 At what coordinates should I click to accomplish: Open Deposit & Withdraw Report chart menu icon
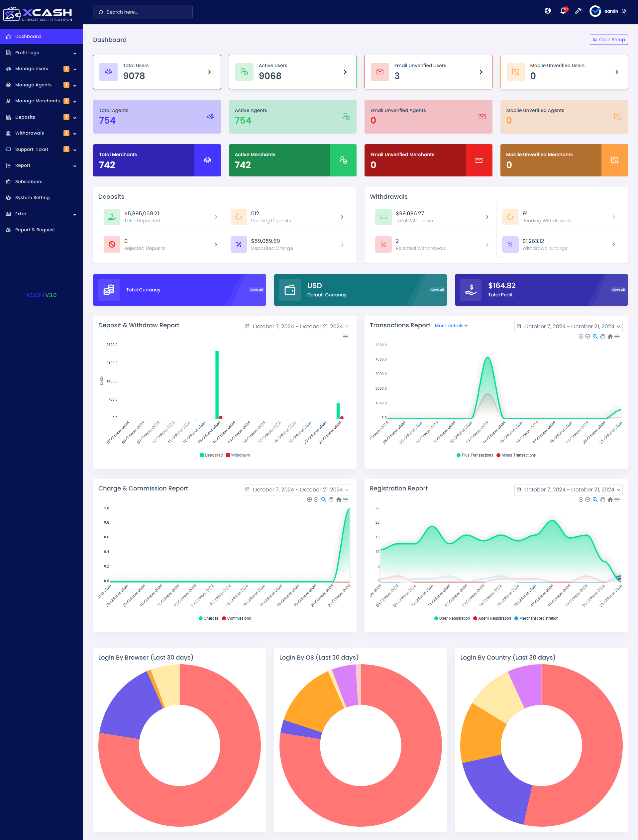(x=345, y=337)
